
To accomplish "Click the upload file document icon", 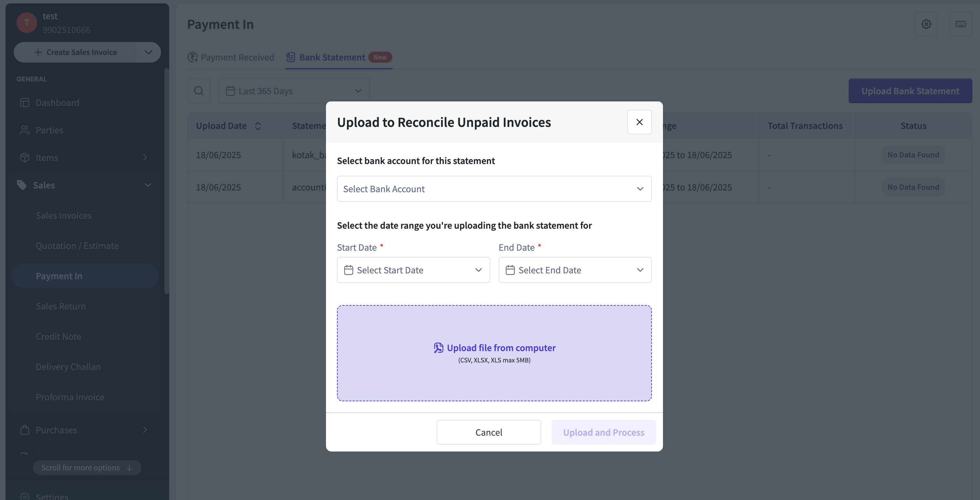I will 438,347.
